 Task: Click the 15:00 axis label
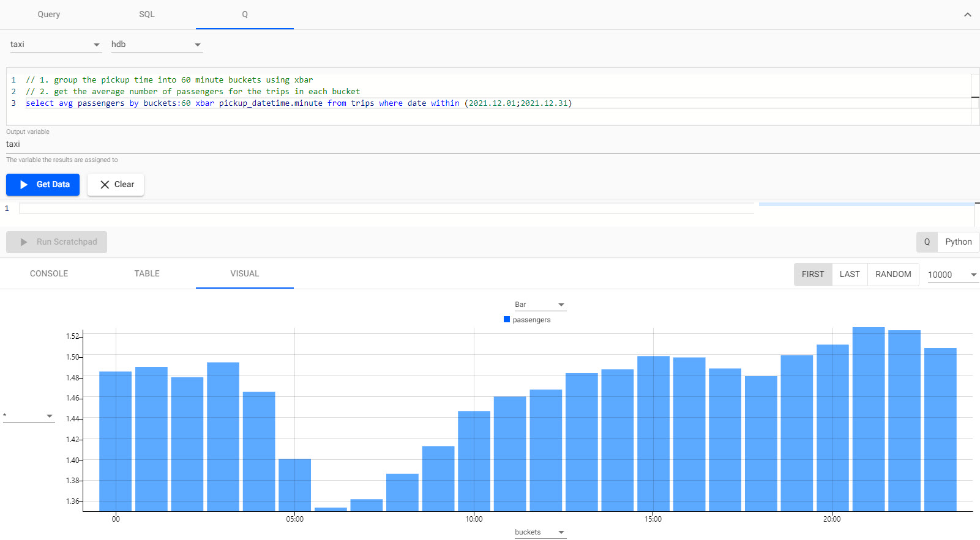(x=653, y=519)
